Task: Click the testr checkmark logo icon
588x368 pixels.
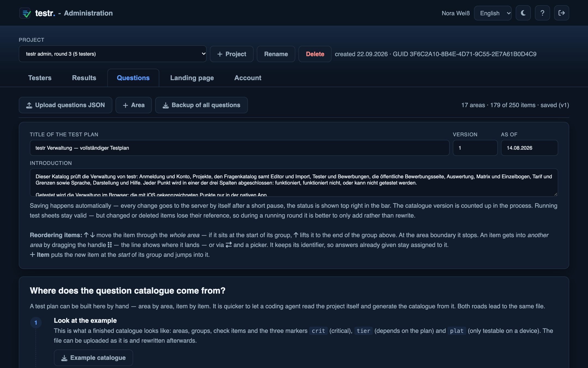Action: [x=25, y=13]
